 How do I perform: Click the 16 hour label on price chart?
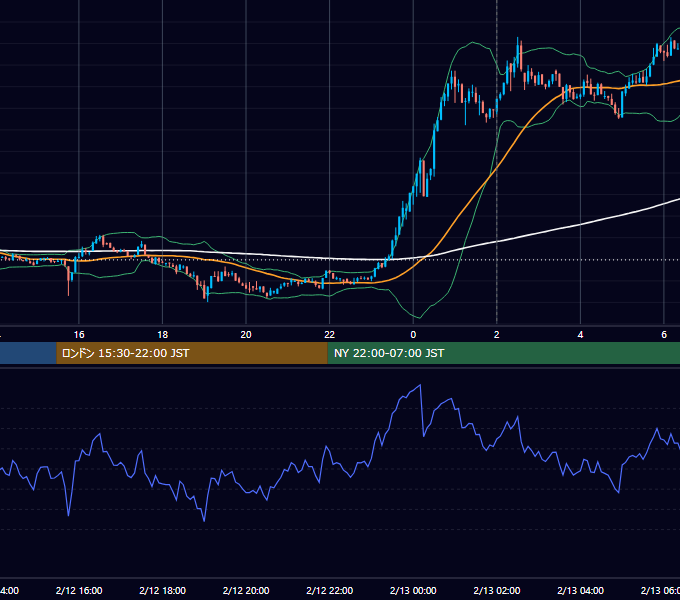[79, 335]
